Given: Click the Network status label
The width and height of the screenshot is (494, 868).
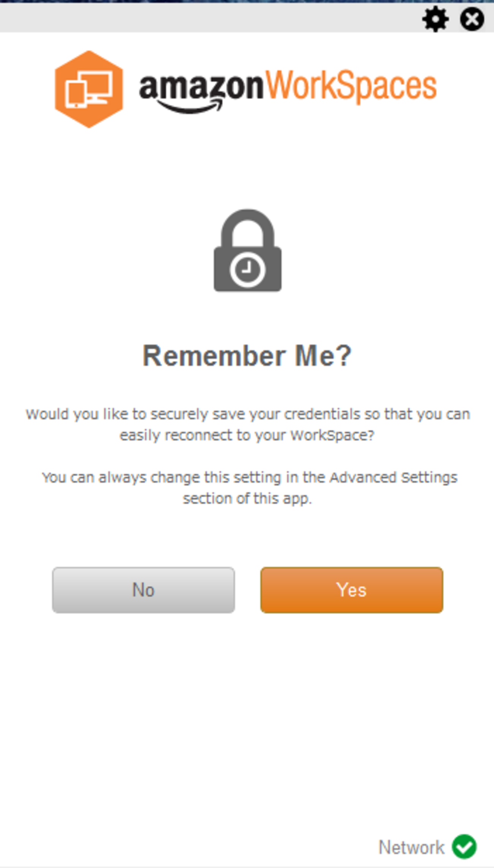Looking at the screenshot, I should click(x=411, y=847).
